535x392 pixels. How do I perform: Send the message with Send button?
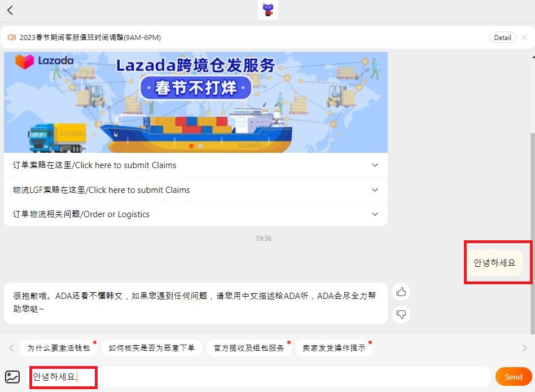coord(514,377)
